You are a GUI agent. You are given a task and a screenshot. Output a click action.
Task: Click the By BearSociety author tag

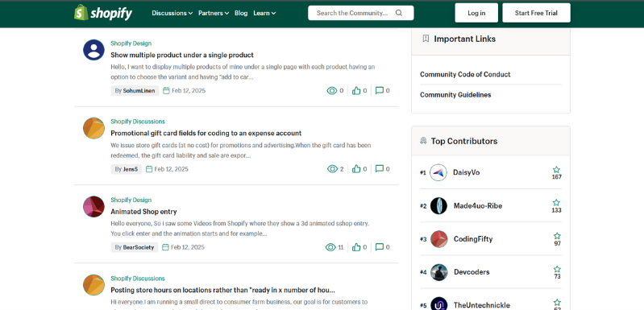(x=135, y=247)
